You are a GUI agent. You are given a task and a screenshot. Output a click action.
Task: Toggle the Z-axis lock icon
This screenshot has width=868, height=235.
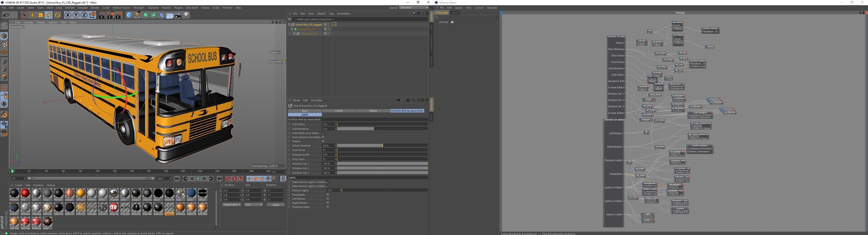[84, 15]
